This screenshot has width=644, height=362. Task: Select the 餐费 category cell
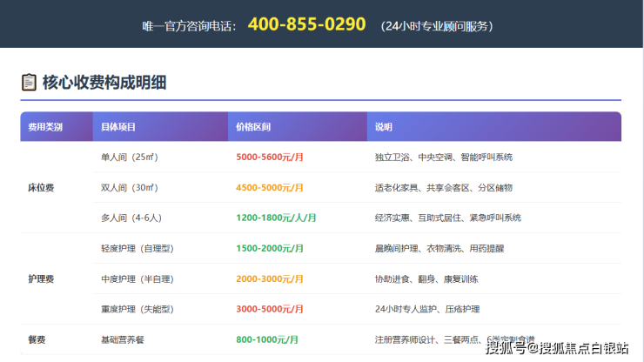tap(37, 339)
